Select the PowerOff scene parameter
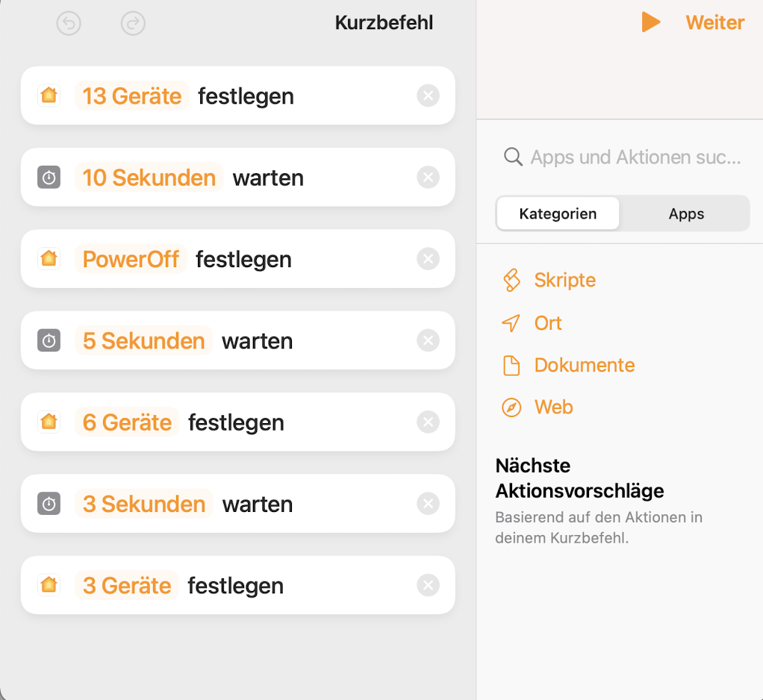 point(131,259)
